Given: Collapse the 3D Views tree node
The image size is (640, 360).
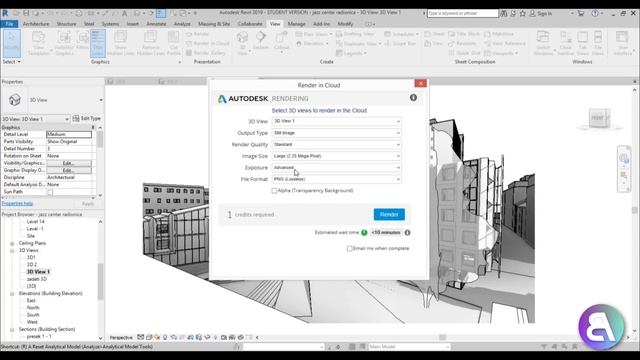Looking at the screenshot, I should coord(12,251).
